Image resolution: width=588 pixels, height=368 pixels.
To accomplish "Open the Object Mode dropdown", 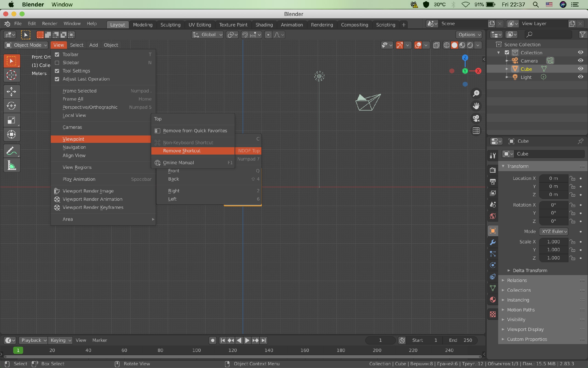I will [x=26, y=45].
